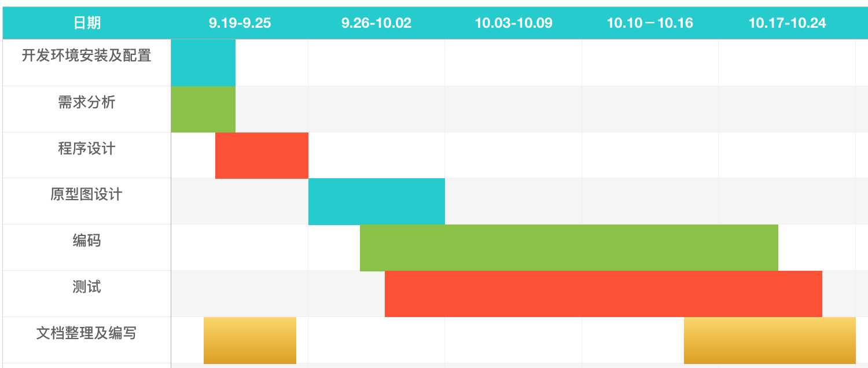Select the 9.26-10.02 week column header

(376, 23)
